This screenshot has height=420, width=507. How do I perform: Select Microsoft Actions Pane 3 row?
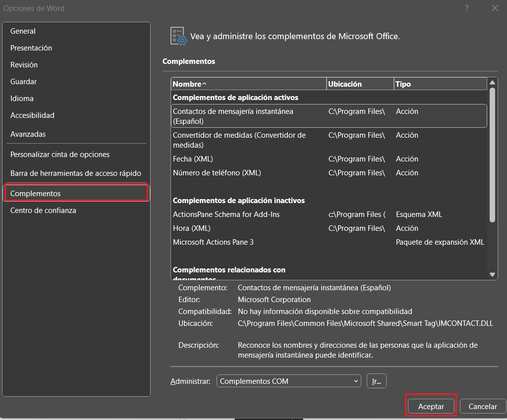point(329,242)
